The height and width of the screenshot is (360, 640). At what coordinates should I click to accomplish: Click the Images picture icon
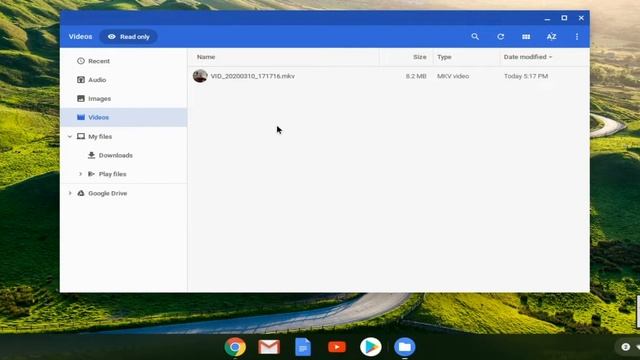click(81, 98)
